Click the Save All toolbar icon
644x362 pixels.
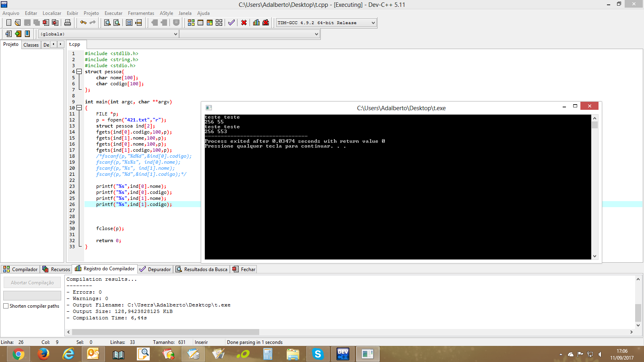[37, 23]
